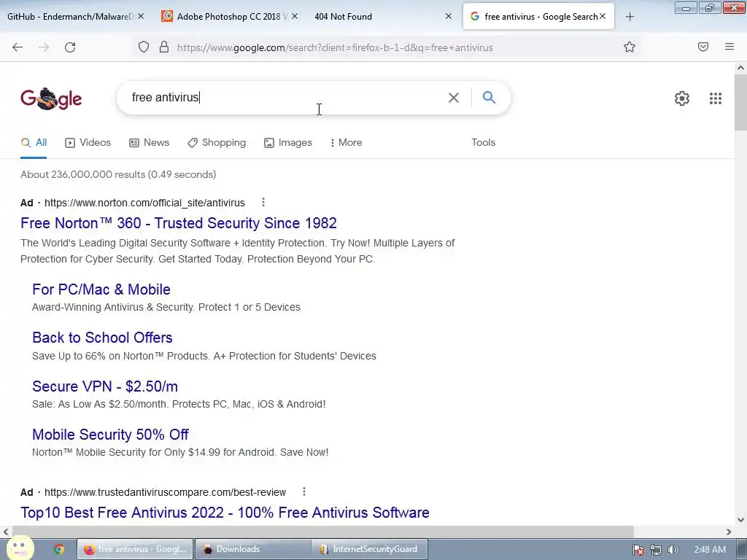The image size is (747, 560).
Task: Switch to Adobe Photoshop CC 2018 tab
Action: (231, 17)
